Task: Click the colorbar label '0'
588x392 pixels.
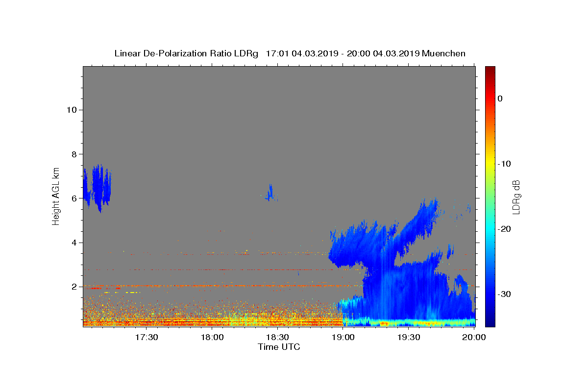Action: [500, 98]
